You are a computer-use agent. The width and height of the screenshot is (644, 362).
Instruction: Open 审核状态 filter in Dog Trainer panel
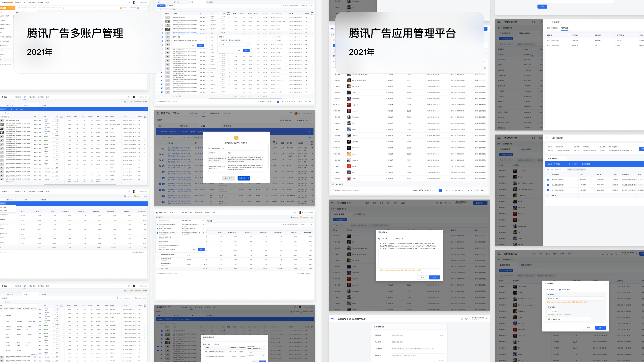point(577,169)
